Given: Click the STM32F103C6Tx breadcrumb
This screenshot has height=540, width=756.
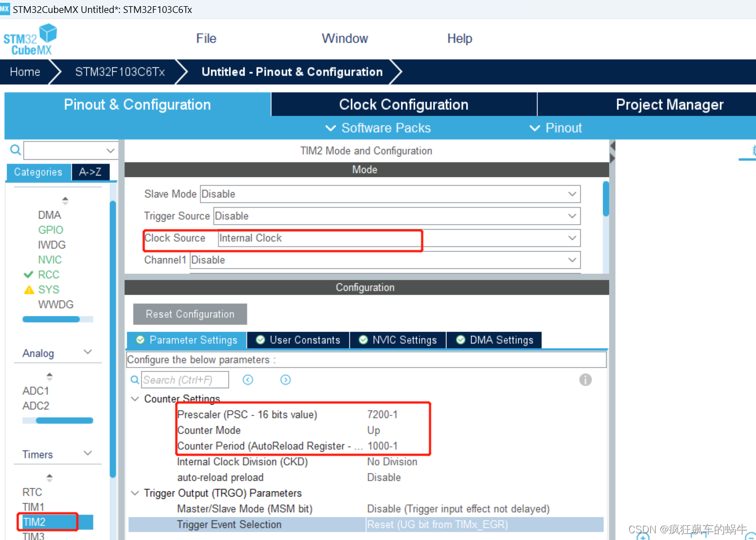Looking at the screenshot, I should (120, 72).
